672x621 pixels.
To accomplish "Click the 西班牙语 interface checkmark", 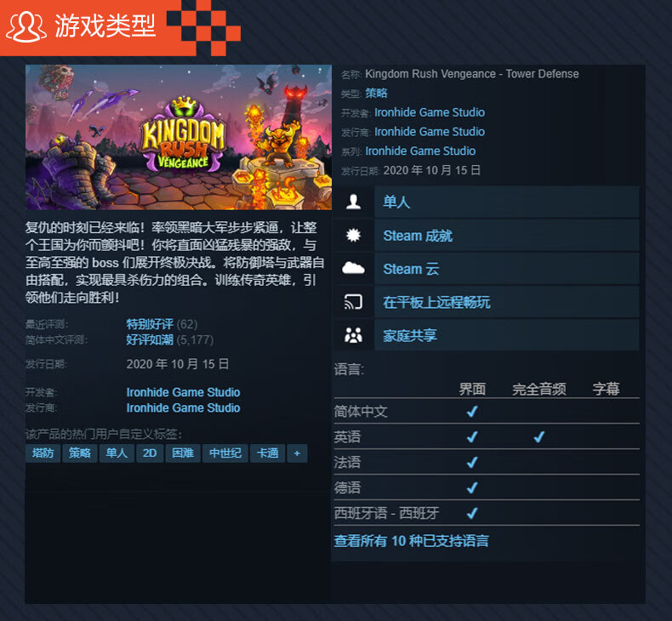I will pos(472,513).
